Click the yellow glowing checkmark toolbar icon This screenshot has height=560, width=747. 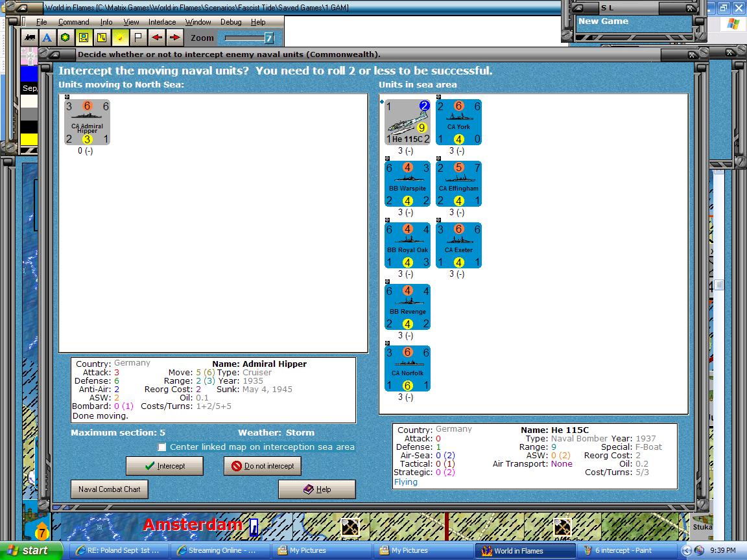119,38
